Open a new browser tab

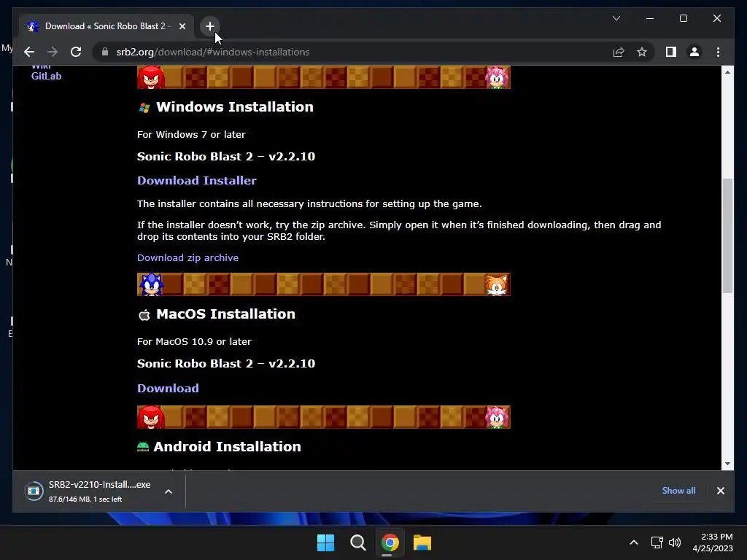[x=209, y=26]
